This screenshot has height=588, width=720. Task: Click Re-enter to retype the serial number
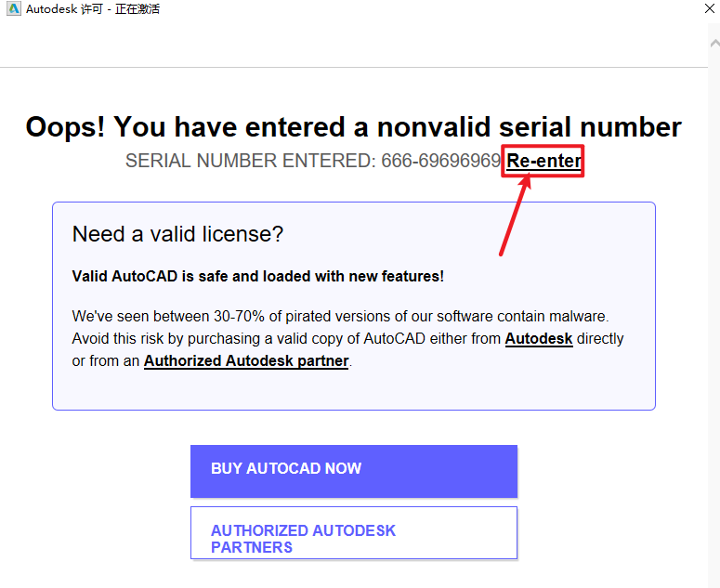click(543, 162)
